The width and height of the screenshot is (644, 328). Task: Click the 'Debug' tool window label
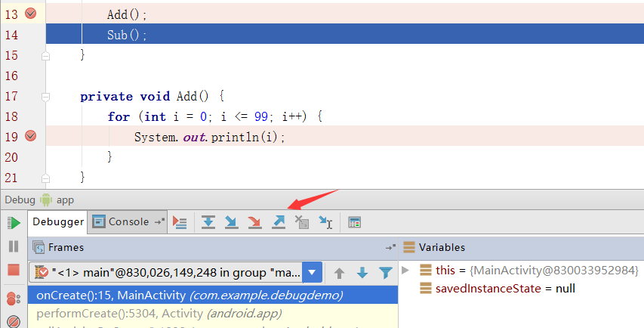[20, 200]
